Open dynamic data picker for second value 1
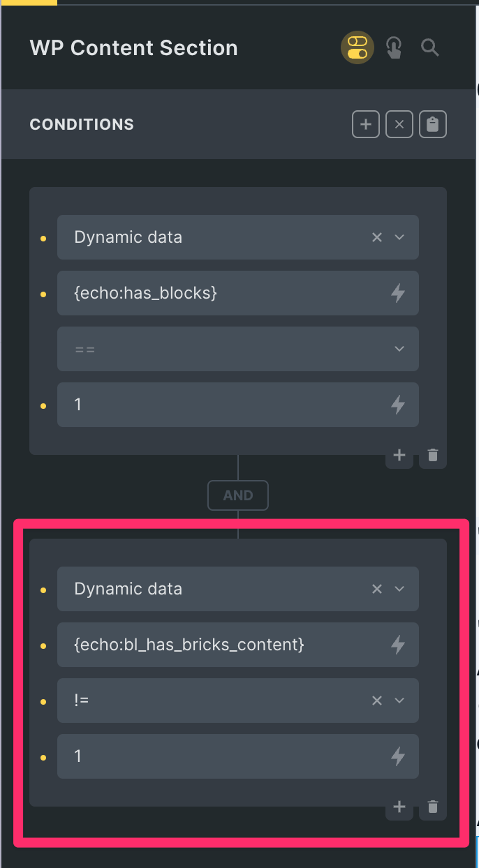 (398, 756)
